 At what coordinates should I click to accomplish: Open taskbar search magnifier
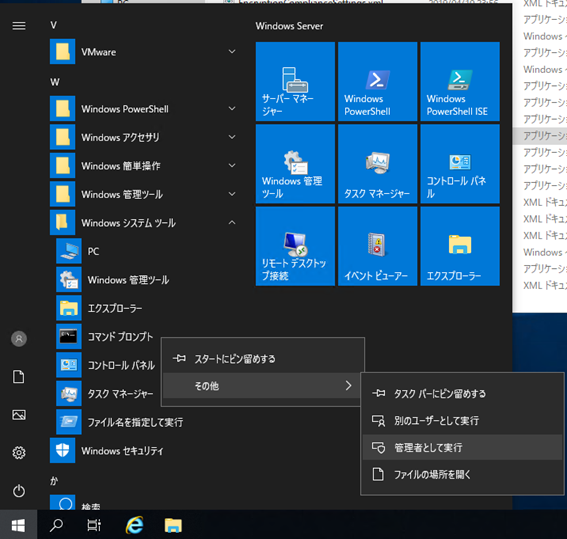[56, 525]
